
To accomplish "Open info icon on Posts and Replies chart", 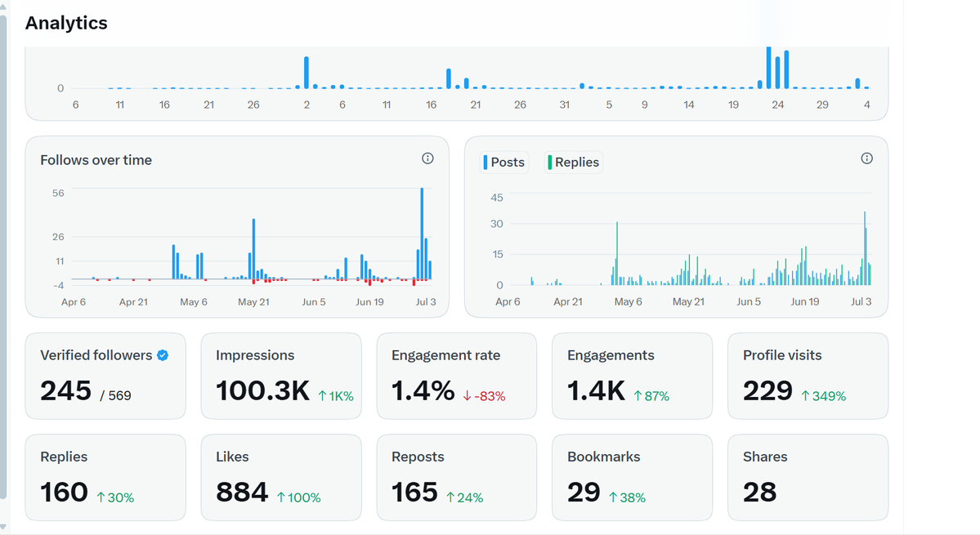I will point(867,158).
